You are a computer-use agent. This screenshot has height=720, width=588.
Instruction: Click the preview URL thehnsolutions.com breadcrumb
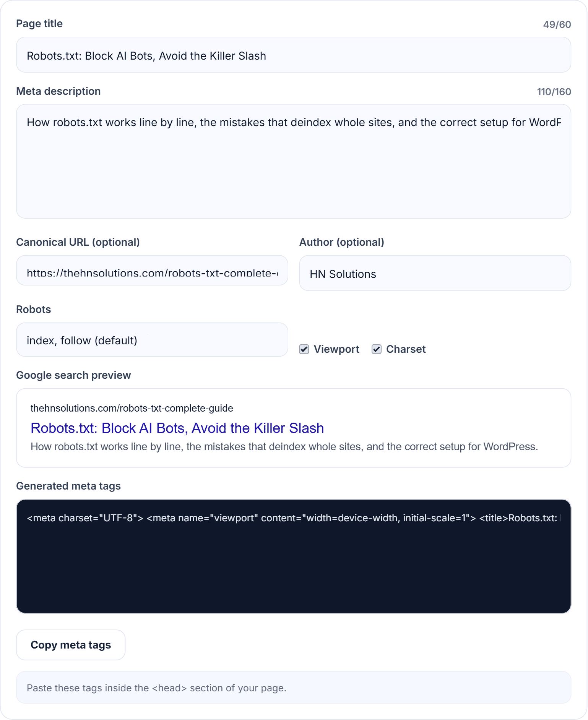point(132,408)
